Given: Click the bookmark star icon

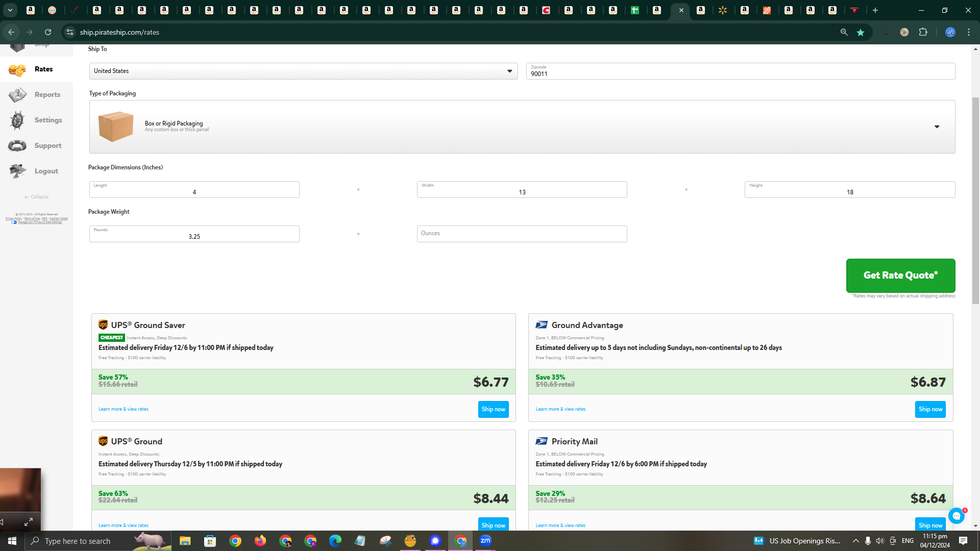Looking at the screenshot, I should (x=861, y=32).
